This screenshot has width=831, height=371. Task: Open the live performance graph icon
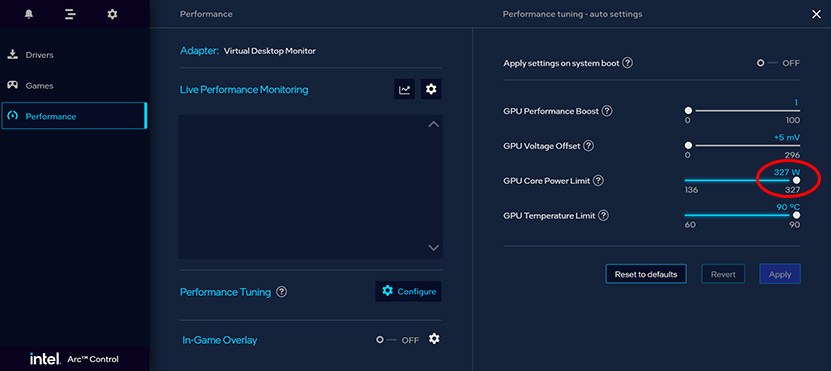(404, 90)
